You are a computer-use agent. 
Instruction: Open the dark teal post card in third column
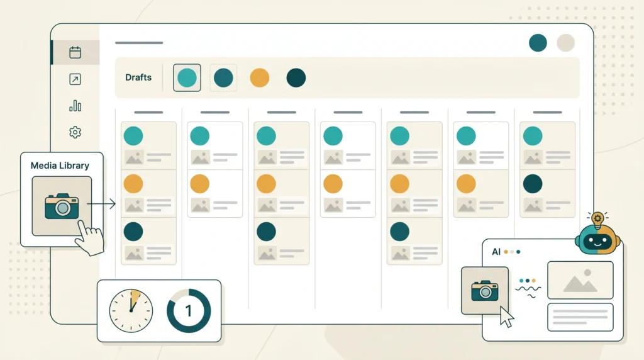[x=282, y=241]
